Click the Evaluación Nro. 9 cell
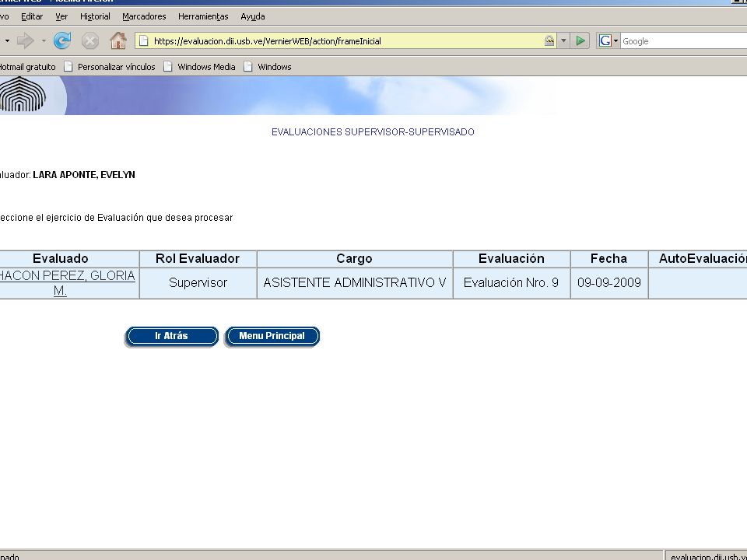The width and height of the screenshot is (747, 560). 511,283
